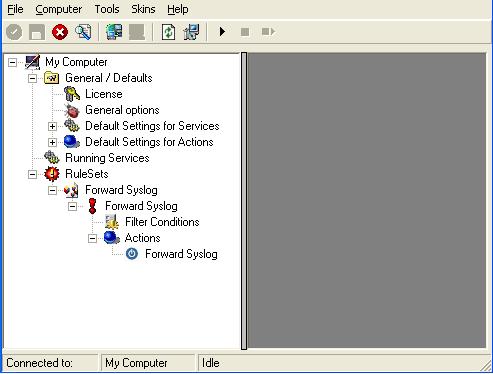The image size is (493, 374).
Task: Click the computer settings export toolbar icon
Action: pyautogui.click(x=191, y=32)
